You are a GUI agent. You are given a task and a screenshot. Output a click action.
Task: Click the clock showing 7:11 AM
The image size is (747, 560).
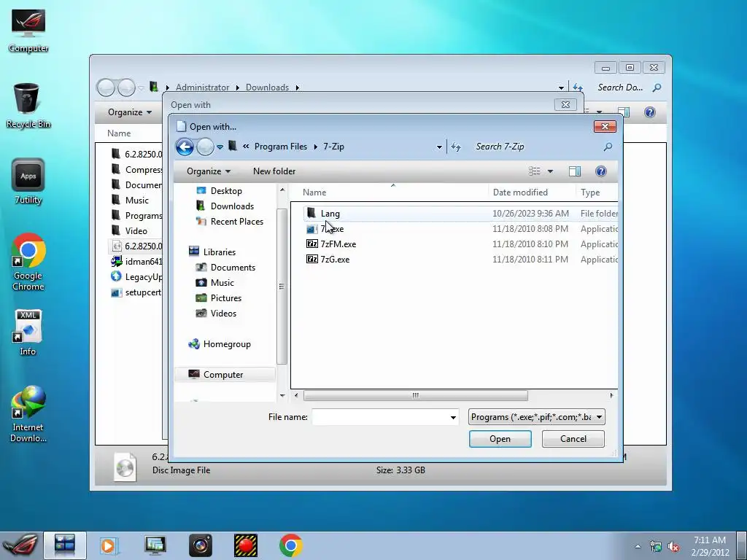pos(710,546)
